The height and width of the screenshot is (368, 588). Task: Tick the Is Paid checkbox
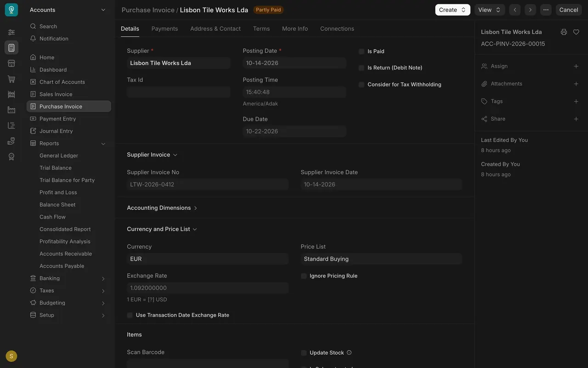362,52
